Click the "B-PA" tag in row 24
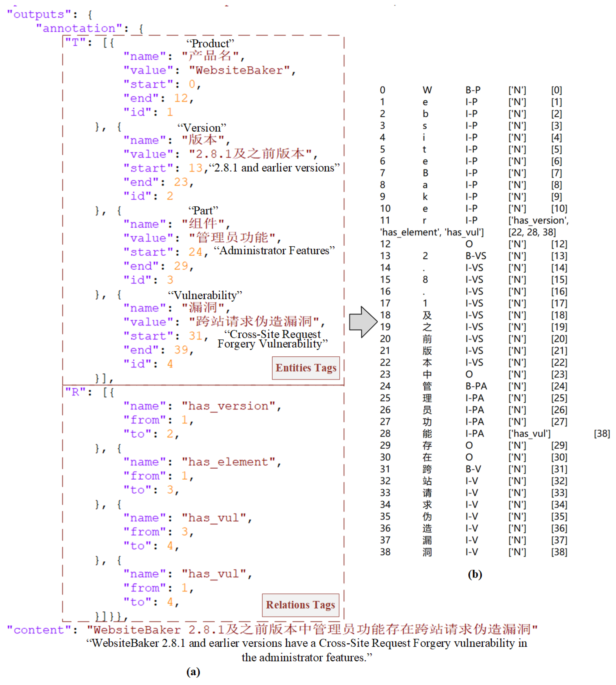Viewport: 616px width, 685px height. (x=476, y=386)
